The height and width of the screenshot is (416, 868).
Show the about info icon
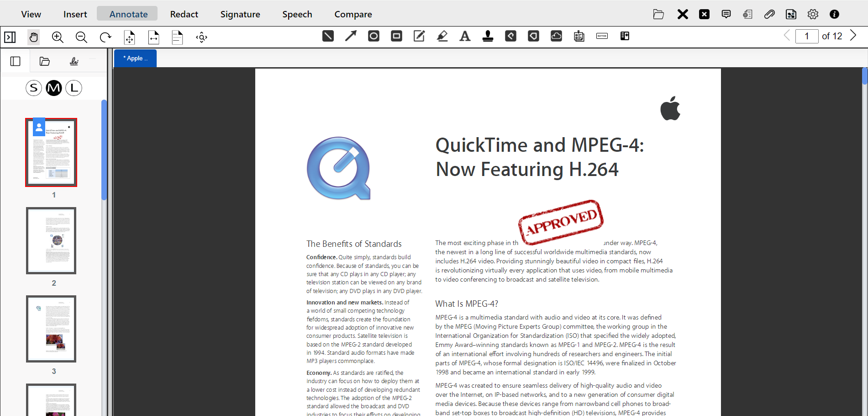834,14
